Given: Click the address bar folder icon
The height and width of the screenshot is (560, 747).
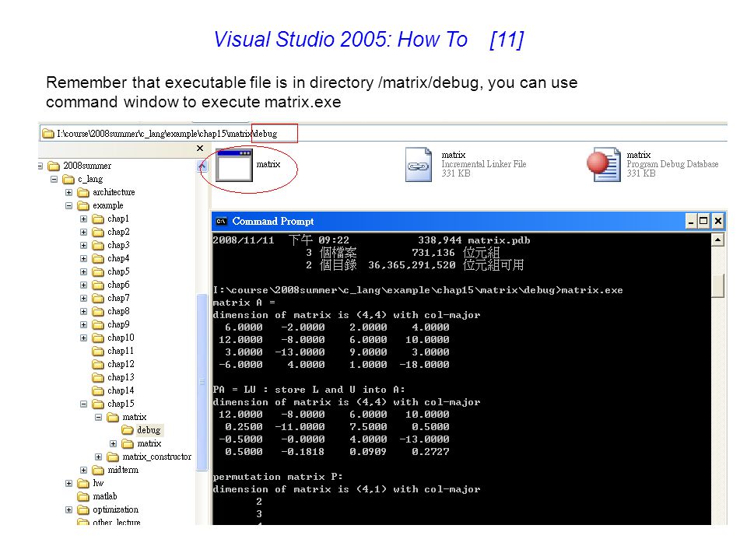Looking at the screenshot, I should click(x=48, y=133).
